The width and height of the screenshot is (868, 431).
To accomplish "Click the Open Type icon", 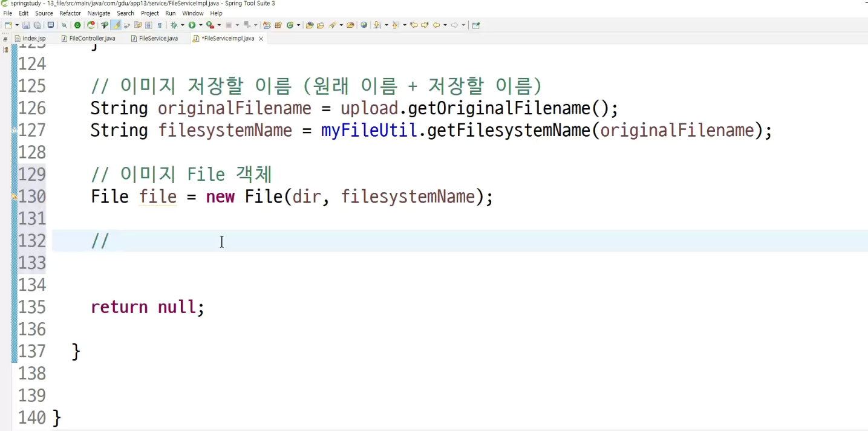I will [x=310, y=25].
